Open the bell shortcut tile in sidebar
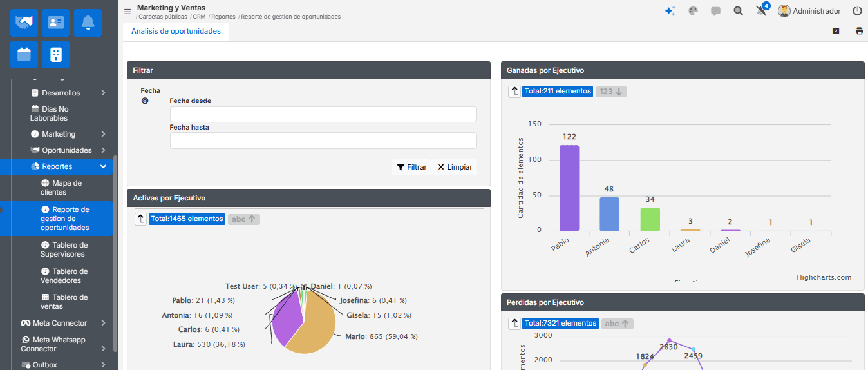Image resolution: width=868 pixels, height=370 pixels. (88, 23)
